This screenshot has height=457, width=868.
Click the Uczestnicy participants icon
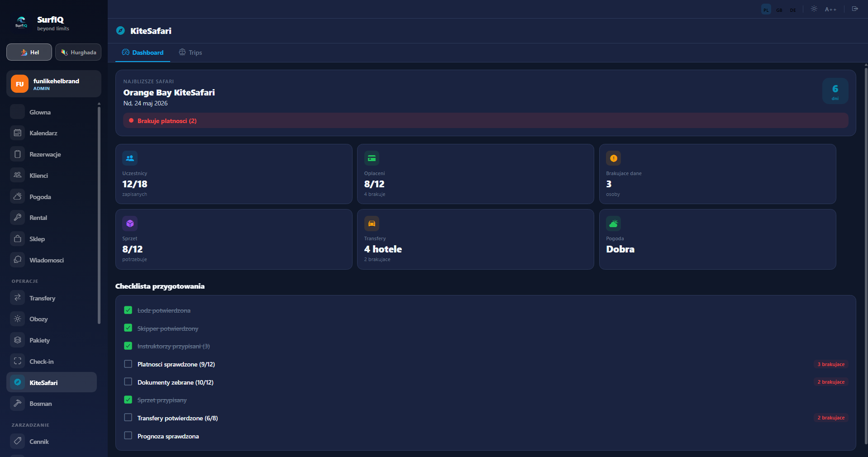click(130, 158)
